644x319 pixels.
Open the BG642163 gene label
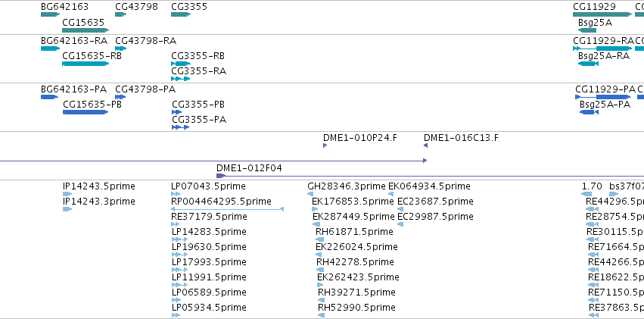click(x=64, y=7)
